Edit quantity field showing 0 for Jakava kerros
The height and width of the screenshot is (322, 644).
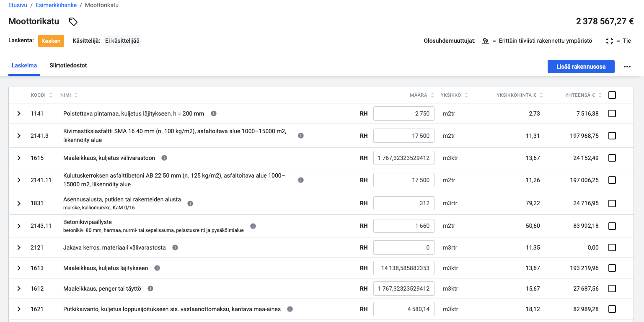[404, 247]
